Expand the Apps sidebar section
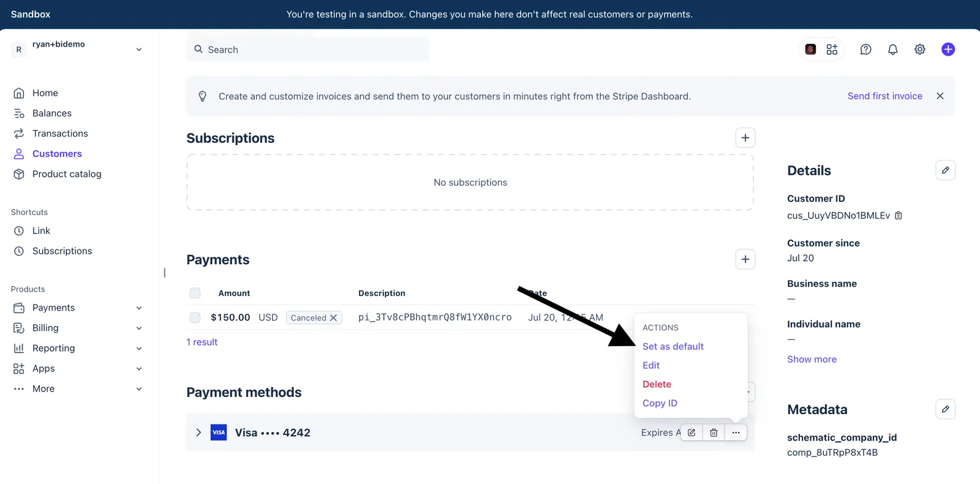 139,369
